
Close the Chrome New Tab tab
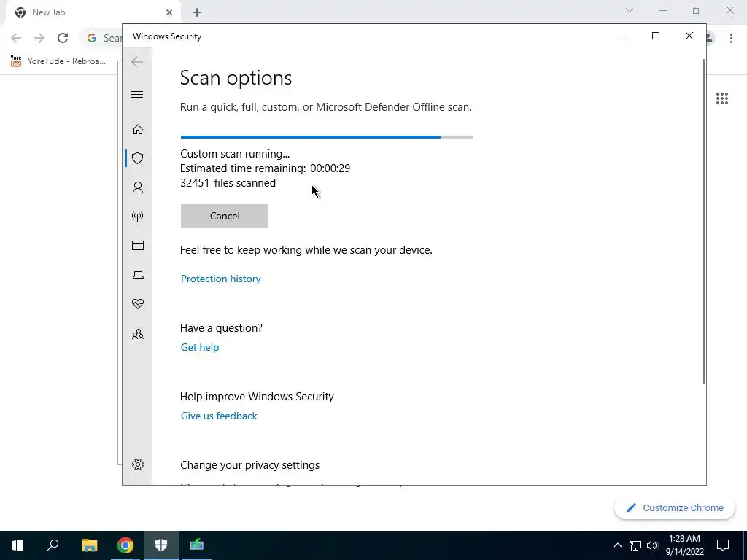pyautogui.click(x=169, y=12)
